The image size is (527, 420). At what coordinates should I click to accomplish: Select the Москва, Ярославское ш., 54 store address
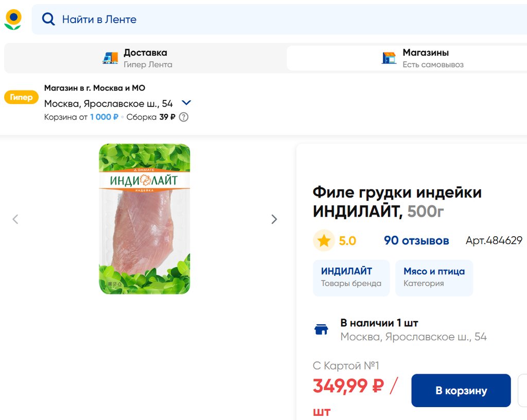coord(109,103)
